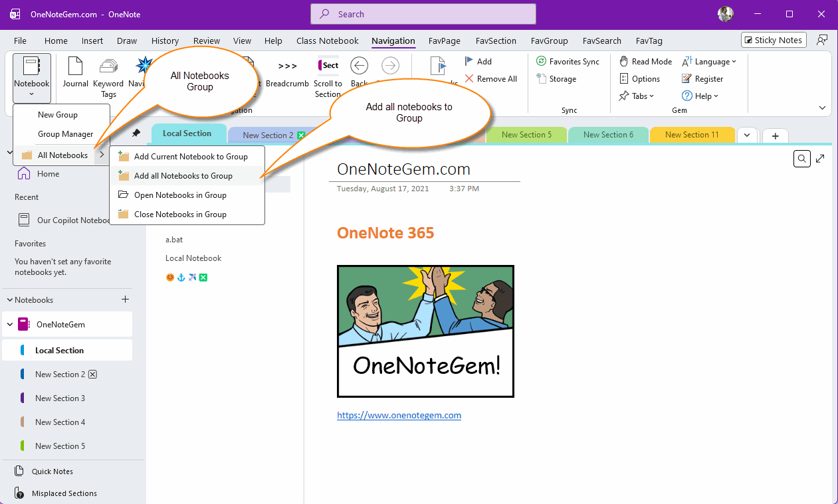Open the Language dropdown

click(709, 61)
